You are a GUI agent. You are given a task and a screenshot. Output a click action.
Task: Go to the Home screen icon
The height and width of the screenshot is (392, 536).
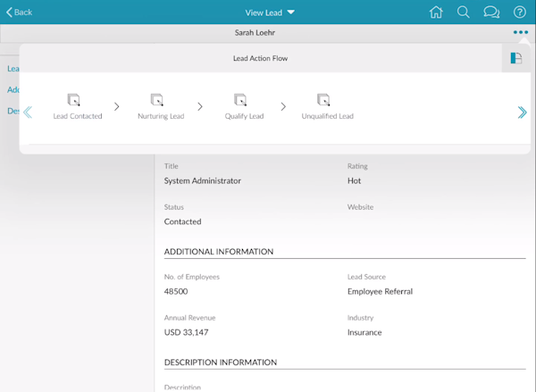point(436,13)
